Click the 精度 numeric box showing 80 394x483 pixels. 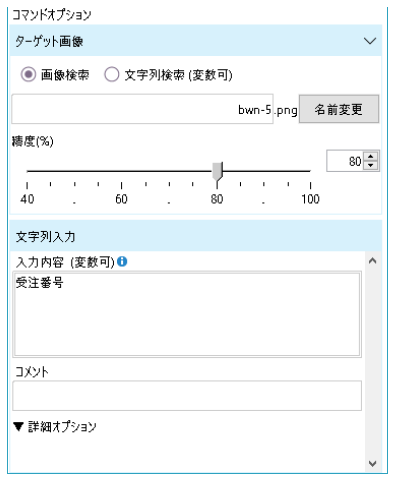(x=345, y=161)
